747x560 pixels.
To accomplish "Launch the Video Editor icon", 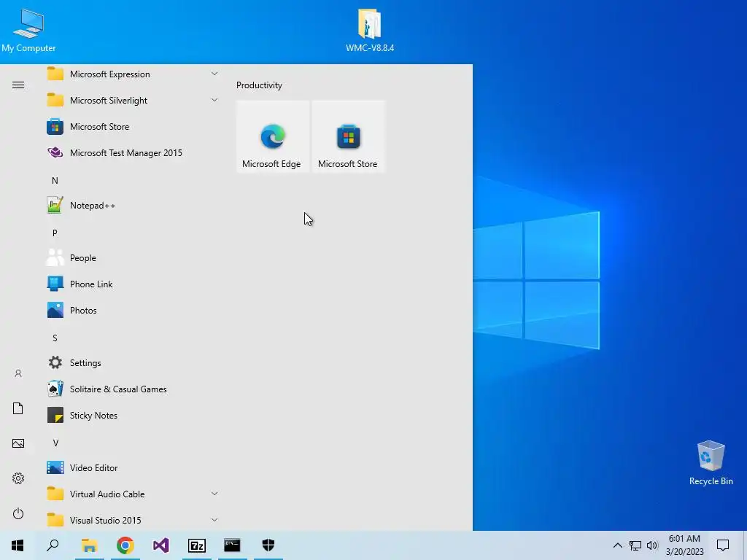I will [x=55, y=467].
